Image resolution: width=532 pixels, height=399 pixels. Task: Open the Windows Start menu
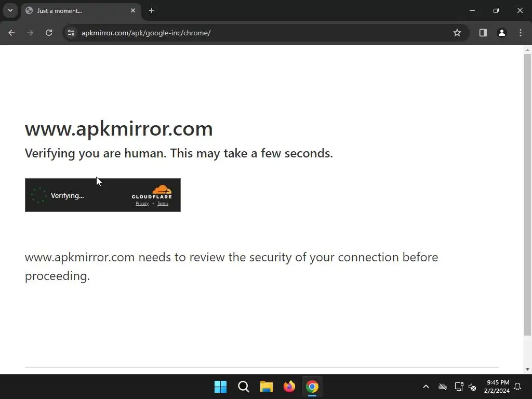(x=220, y=387)
